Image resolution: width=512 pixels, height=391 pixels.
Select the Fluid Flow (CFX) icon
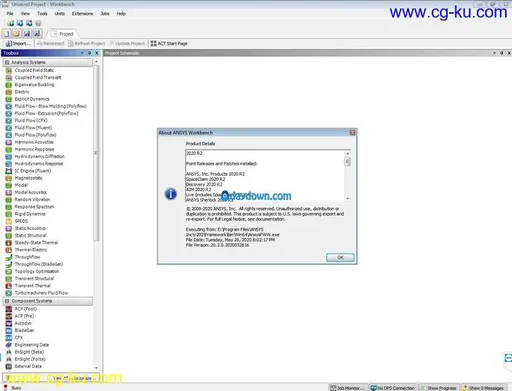9,121
